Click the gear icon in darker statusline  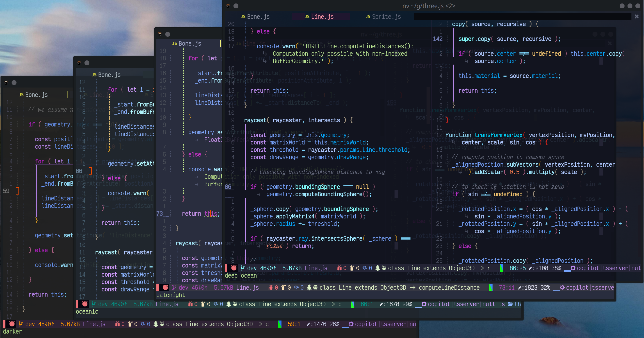click(351, 324)
